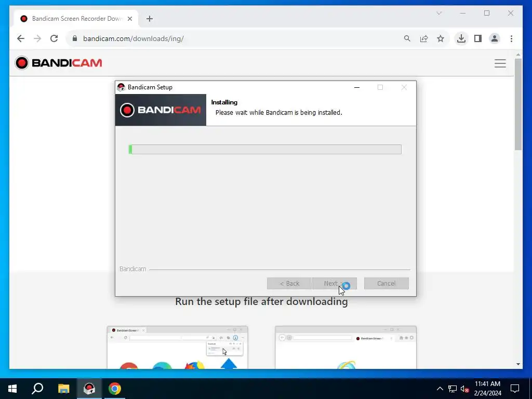Select the Bandicam Screen Recorder tab

76,19
